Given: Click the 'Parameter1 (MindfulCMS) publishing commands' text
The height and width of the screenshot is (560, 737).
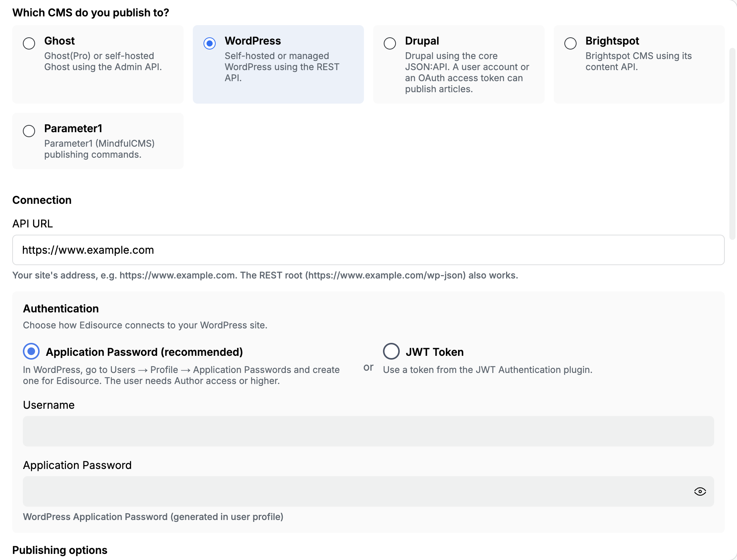Looking at the screenshot, I should 99,149.
